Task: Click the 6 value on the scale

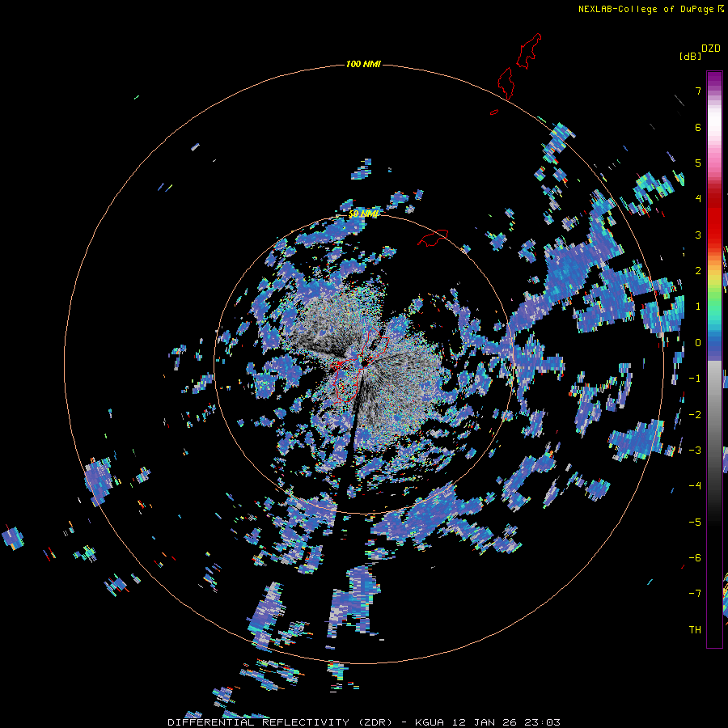Action: click(x=698, y=127)
